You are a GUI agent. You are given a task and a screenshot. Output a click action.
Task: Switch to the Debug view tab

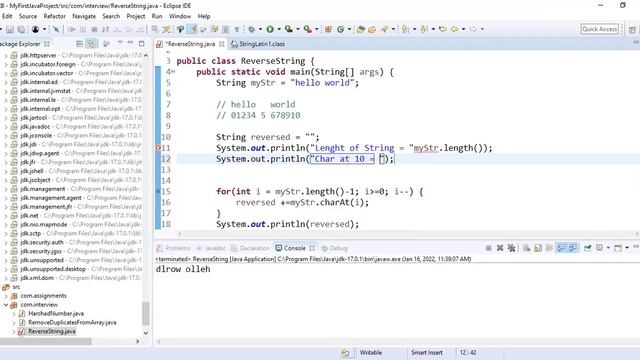[335, 248]
